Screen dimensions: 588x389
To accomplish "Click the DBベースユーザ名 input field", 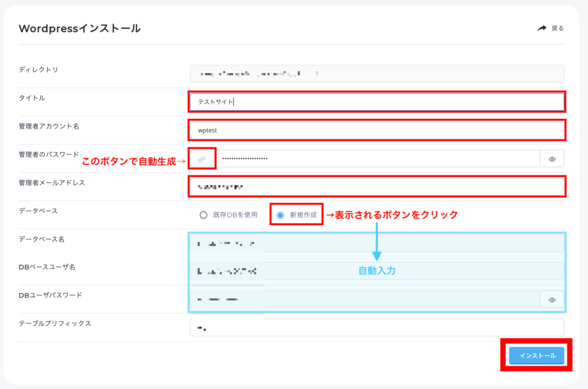I will coord(377,271).
